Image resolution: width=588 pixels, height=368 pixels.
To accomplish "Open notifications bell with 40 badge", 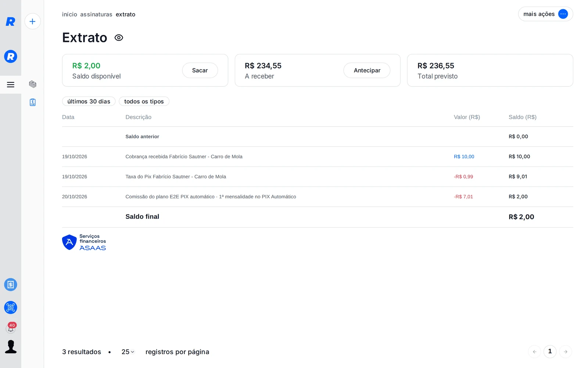I will click(11, 328).
